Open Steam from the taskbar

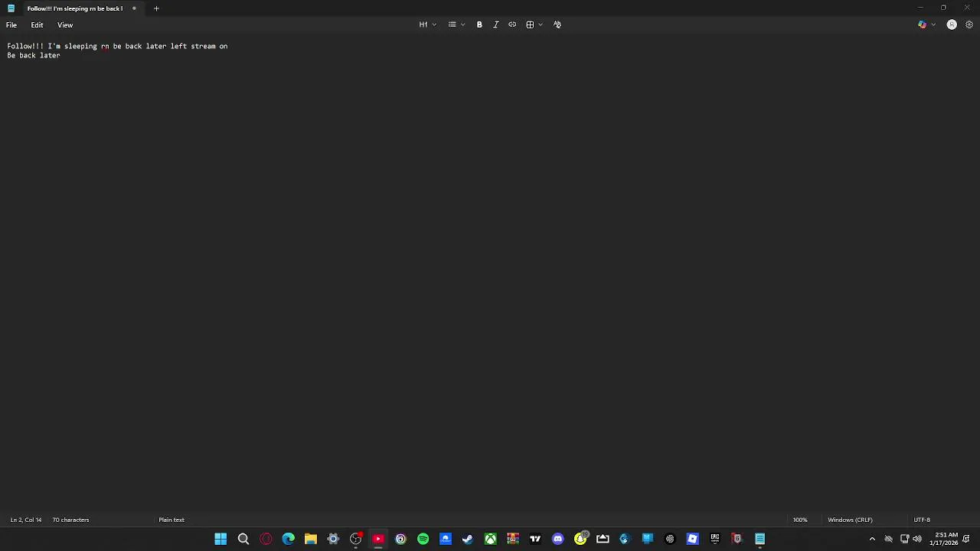pyautogui.click(x=468, y=540)
